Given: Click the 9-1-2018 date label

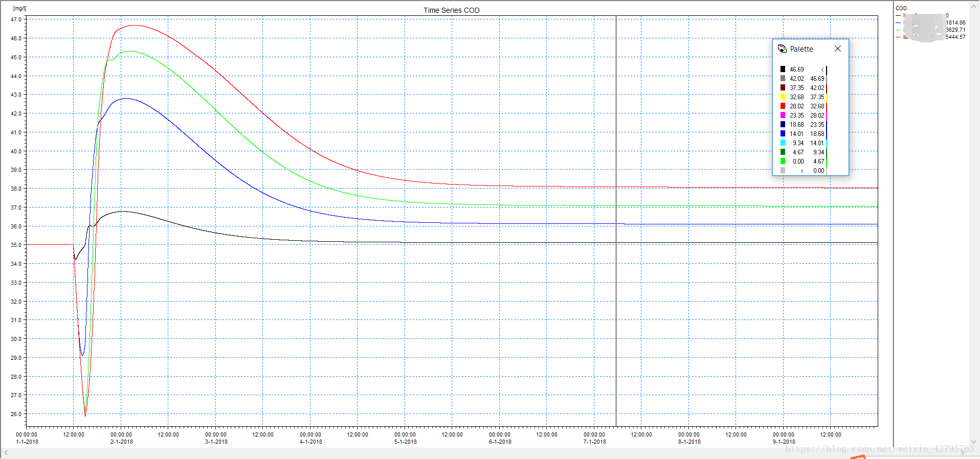Looking at the screenshot, I should click(784, 442).
